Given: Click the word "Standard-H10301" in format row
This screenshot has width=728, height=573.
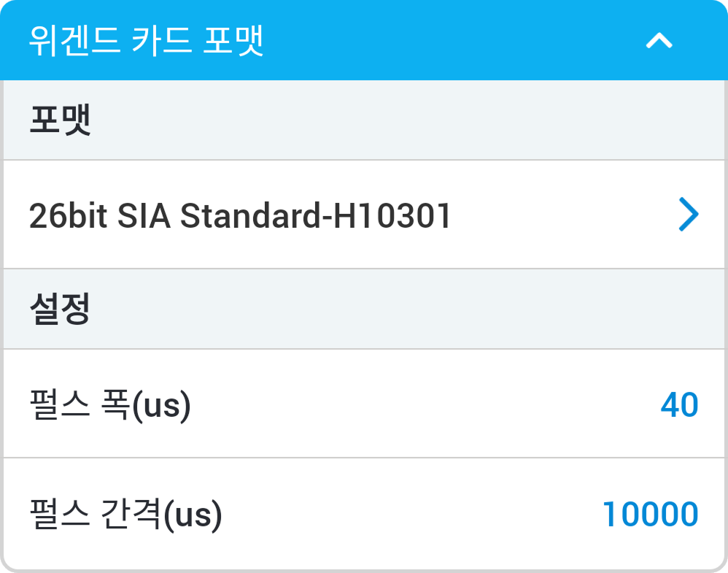Looking at the screenshot, I should [315, 216].
